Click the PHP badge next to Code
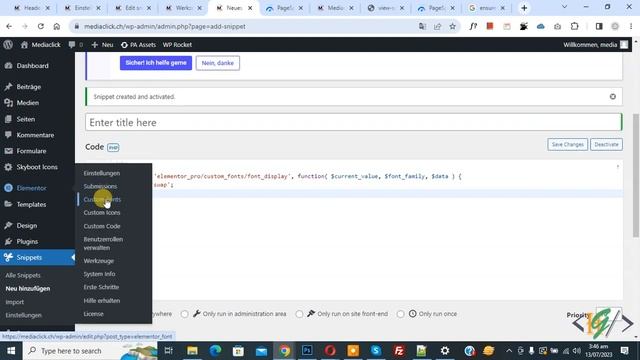The image size is (640, 360). click(x=113, y=147)
